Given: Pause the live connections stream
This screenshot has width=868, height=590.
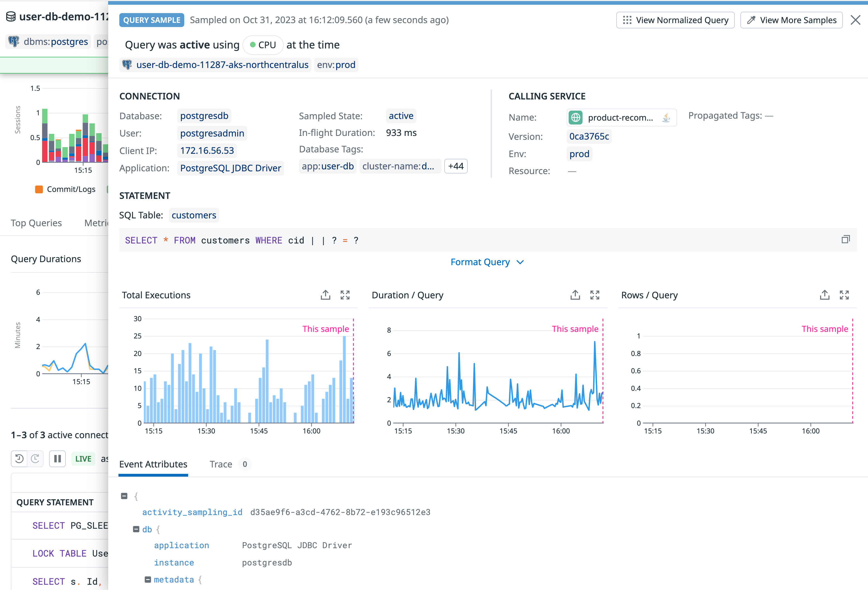Looking at the screenshot, I should pos(57,459).
